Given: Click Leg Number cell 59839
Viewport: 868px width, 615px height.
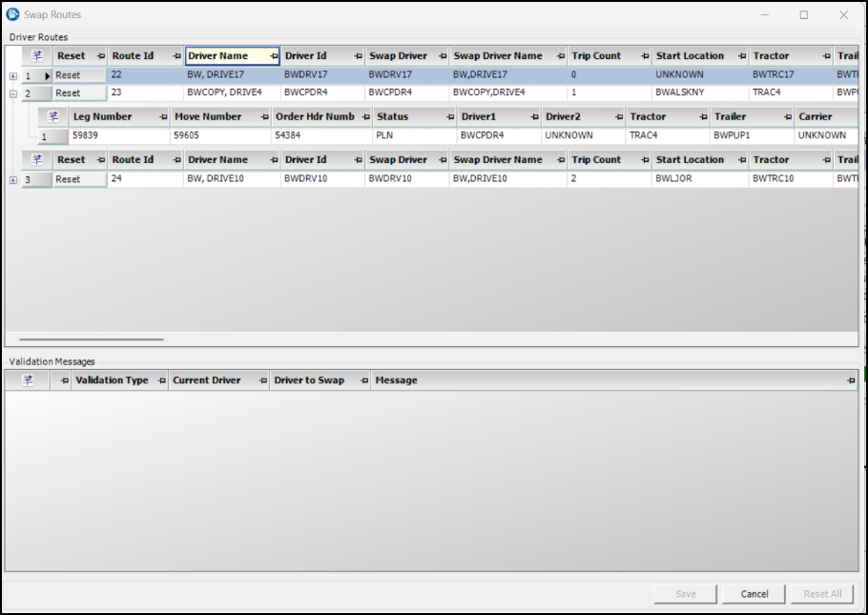Looking at the screenshot, I should [119, 135].
